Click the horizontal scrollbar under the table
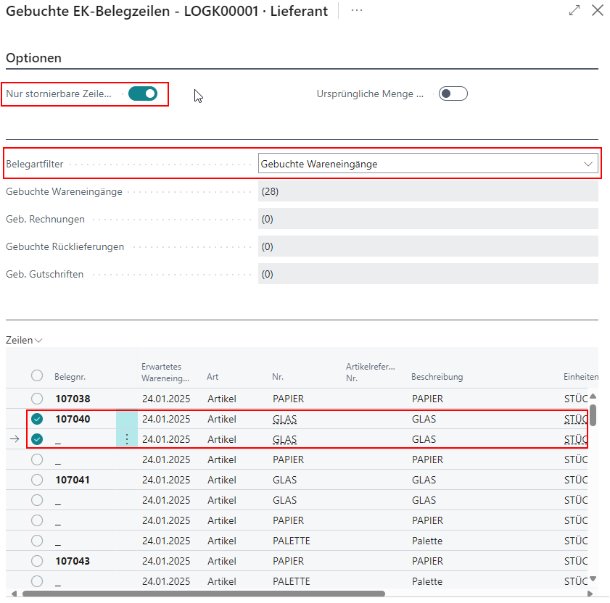 (300, 594)
